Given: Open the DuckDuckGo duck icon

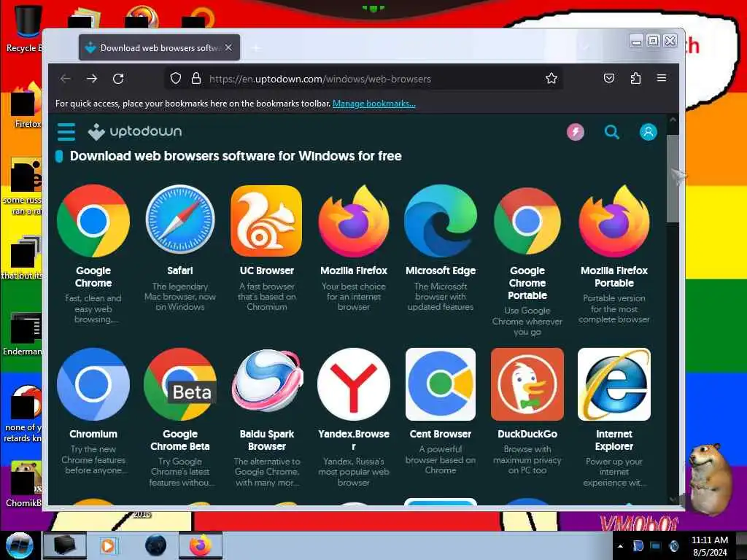Looking at the screenshot, I should tap(527, 384).
